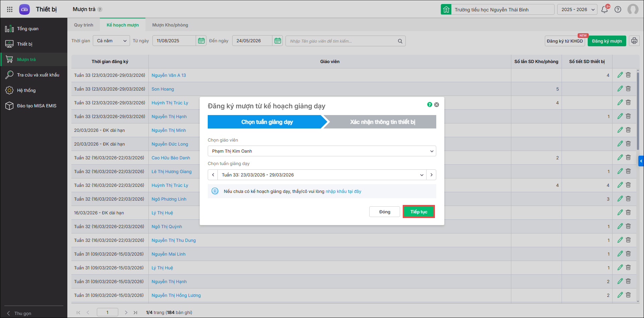Click the print icon button
The width and height of the screenshot is (644, 318).
pos(634,41)
